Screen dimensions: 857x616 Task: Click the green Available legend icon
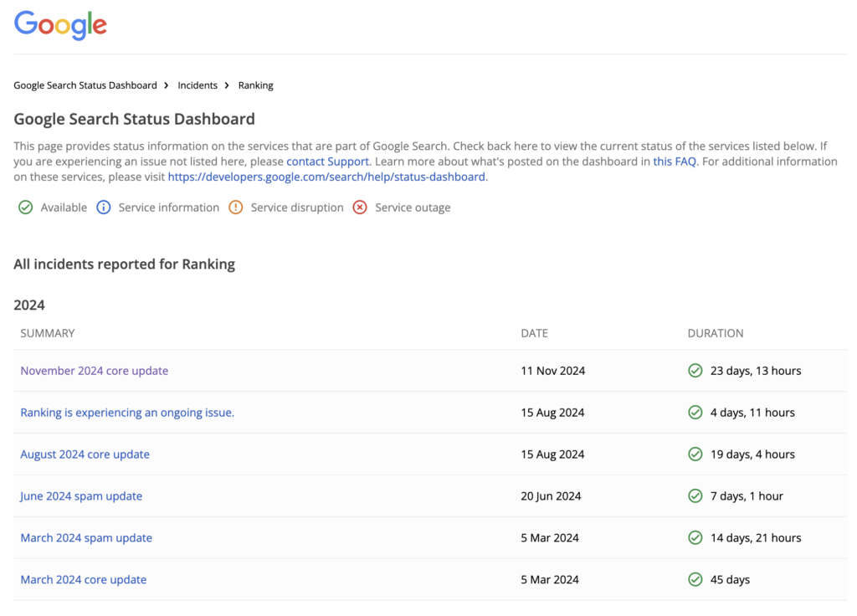click(x=26, y=208)
